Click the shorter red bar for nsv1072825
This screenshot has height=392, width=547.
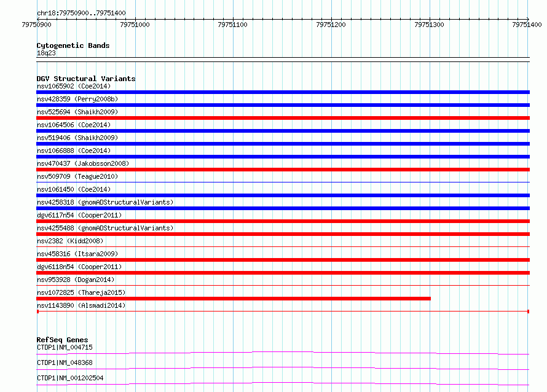tap(234, 299)
